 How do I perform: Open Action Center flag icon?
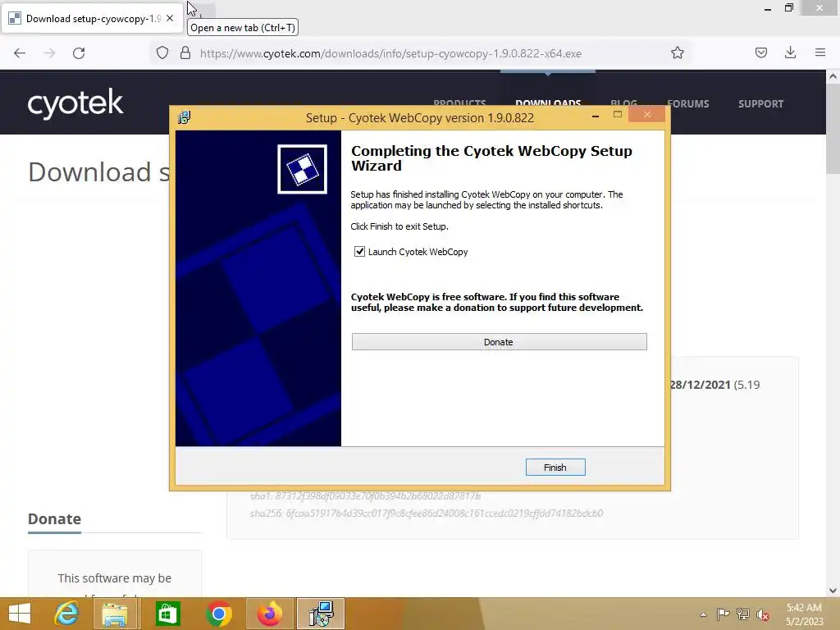click(x=723, y=614)
